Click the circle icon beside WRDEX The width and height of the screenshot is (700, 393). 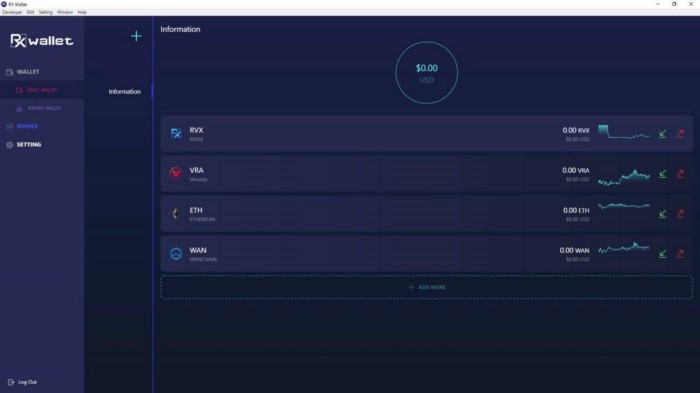point(9,126)
